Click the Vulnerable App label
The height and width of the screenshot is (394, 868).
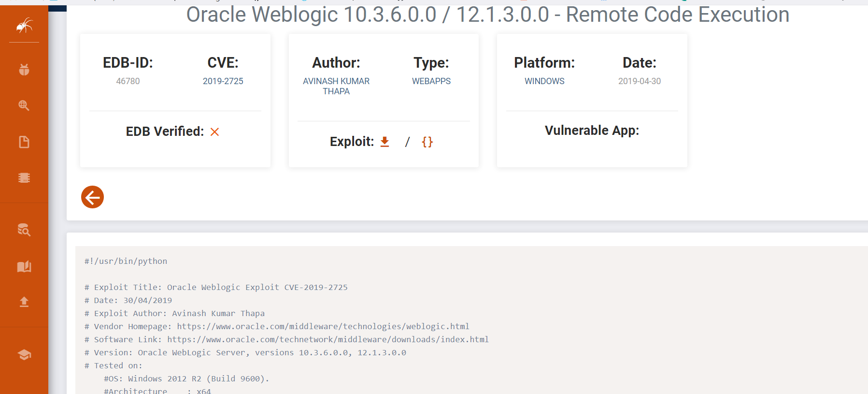(x=592, y=131)
